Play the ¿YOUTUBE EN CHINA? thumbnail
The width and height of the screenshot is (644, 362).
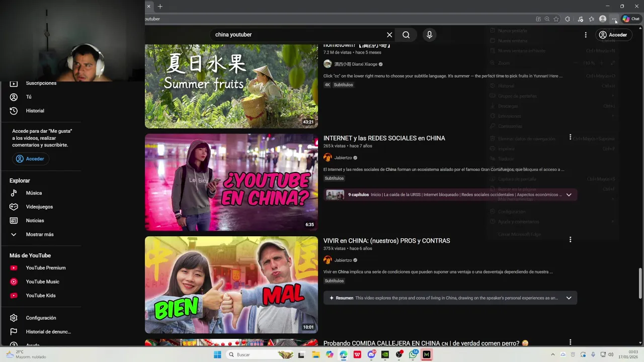231,182
